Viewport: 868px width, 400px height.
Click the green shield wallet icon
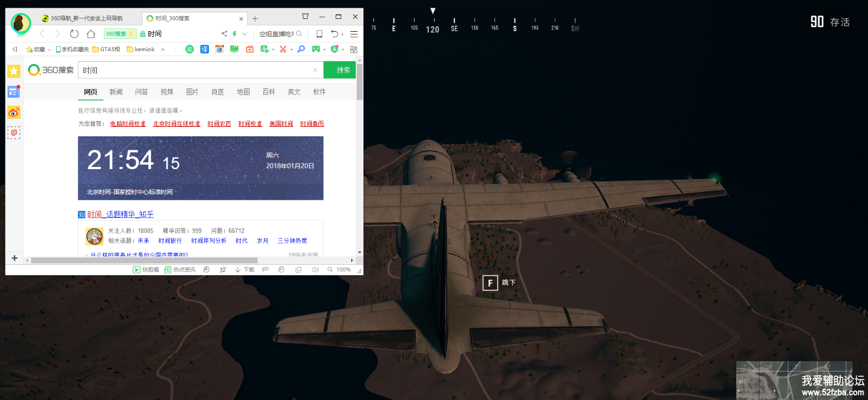(334, 50)
